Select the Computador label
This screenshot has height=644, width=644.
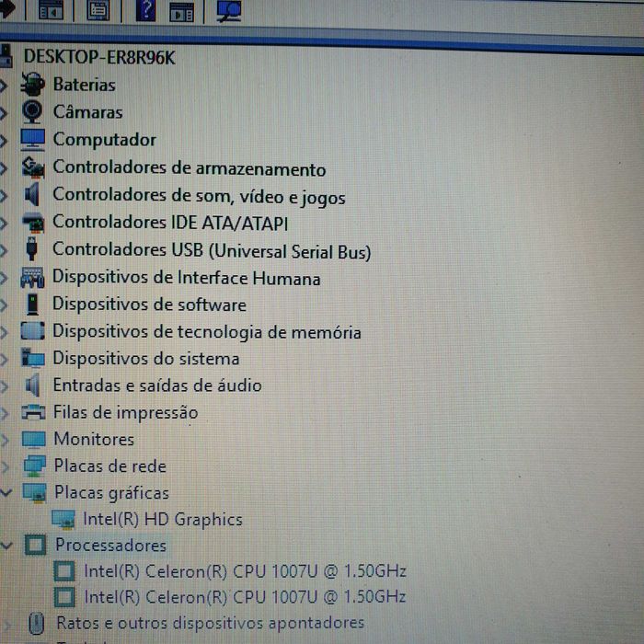(x=105, y=140)
